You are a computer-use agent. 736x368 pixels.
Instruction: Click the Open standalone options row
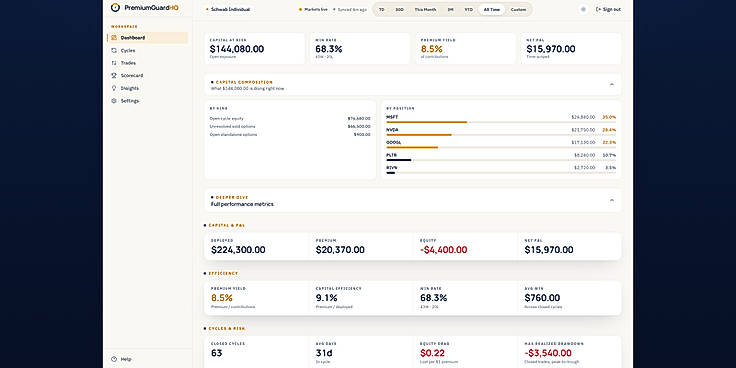(x=290, y=135)
